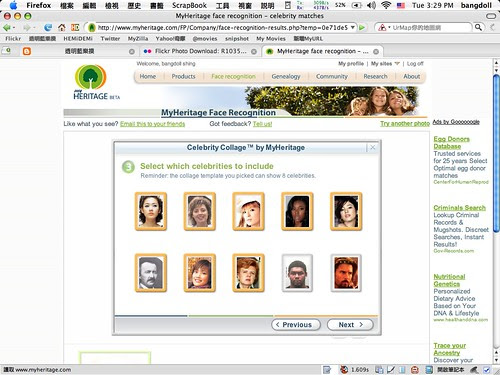Click the checkmark icon in status bar
This screenshot has width=500, height=375.
[x=487, y=370]
